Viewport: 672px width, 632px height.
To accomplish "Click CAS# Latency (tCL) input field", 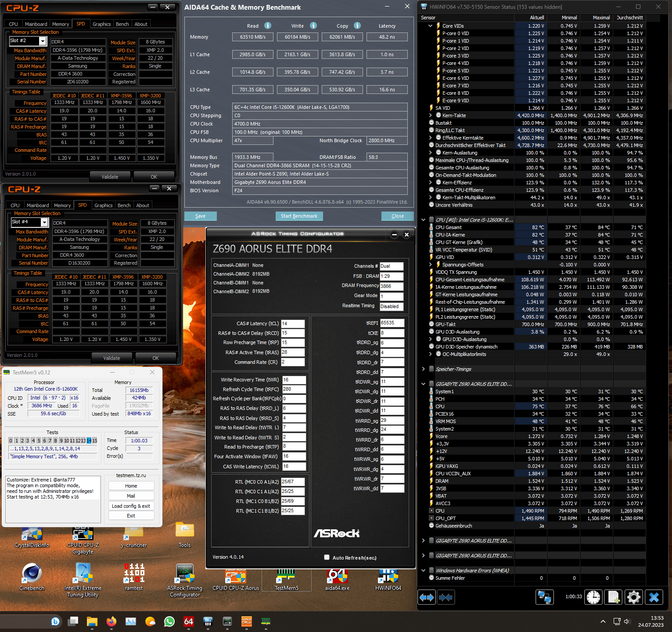I will point(293,323).
